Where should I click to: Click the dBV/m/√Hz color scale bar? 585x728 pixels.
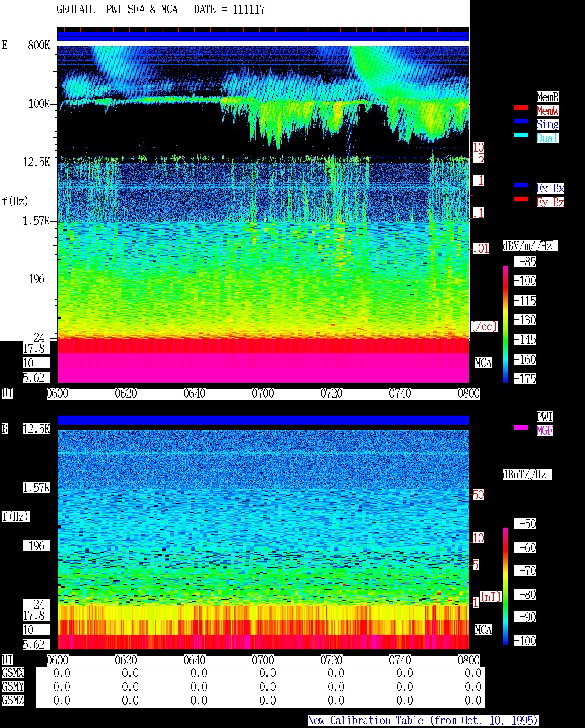(505, 324)
